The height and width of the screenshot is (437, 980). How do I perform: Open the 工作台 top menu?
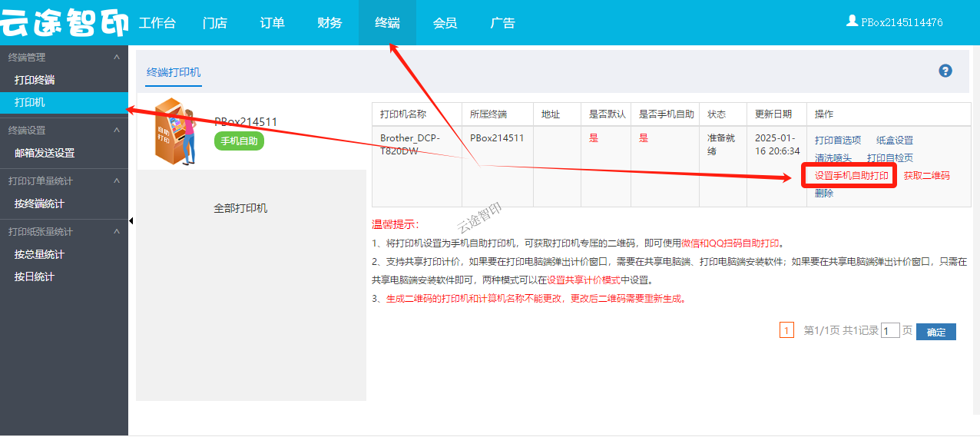(x=157, y=23)
